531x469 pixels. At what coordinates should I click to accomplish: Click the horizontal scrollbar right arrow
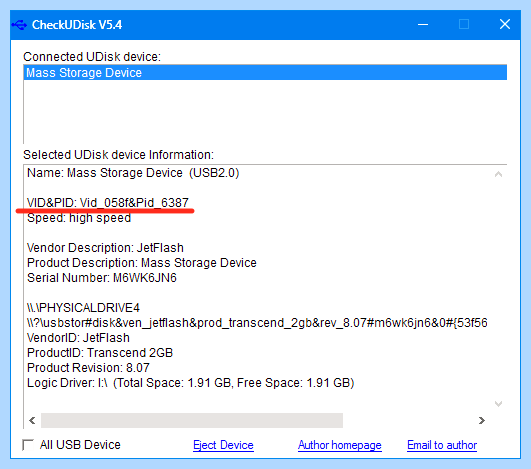[x=482, y=420]
